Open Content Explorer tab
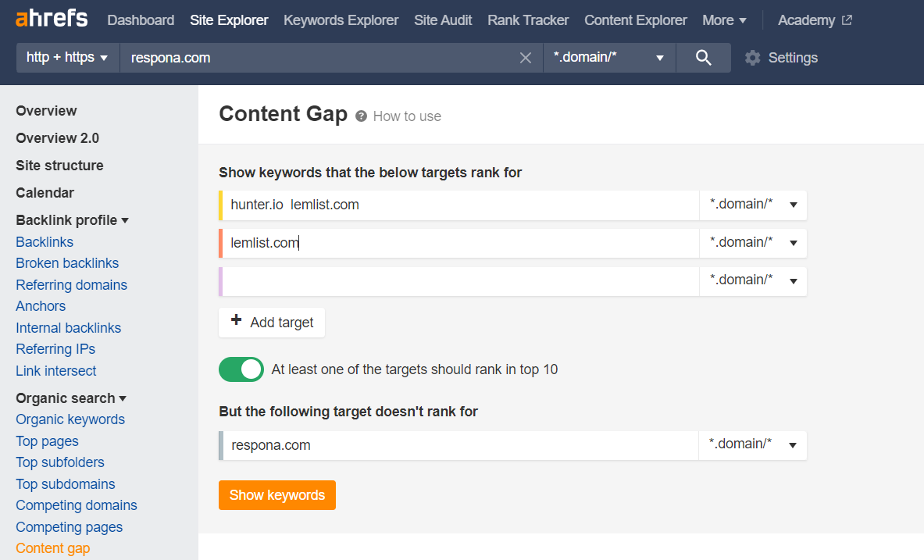This screenshot has height=560, width=924. tap(636, 20)
